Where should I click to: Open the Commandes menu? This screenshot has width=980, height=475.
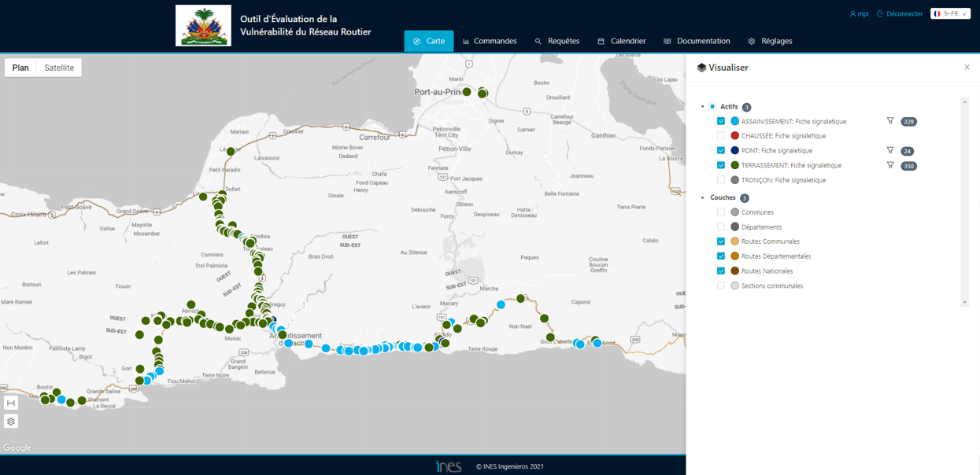click(490, 41)
